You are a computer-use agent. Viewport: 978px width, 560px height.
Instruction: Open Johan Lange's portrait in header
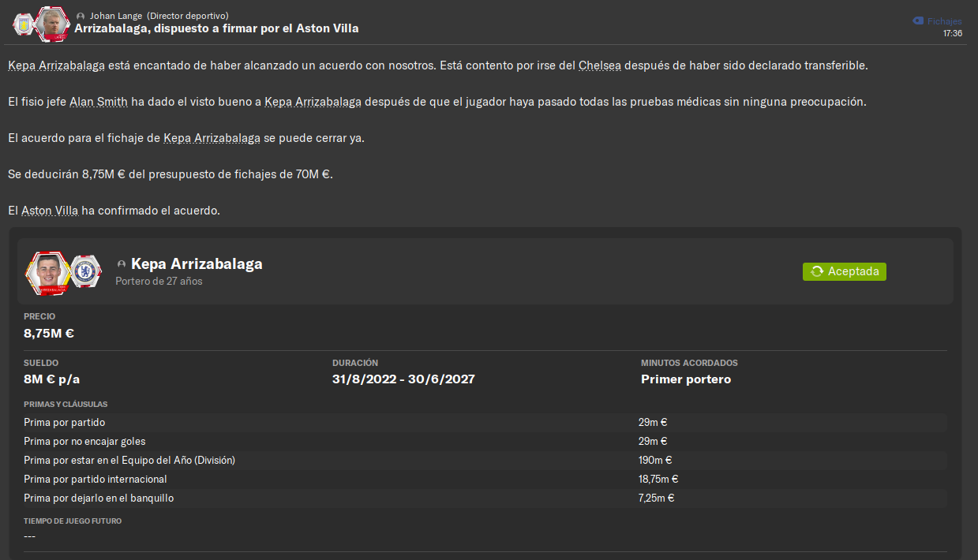coord(53,24)
